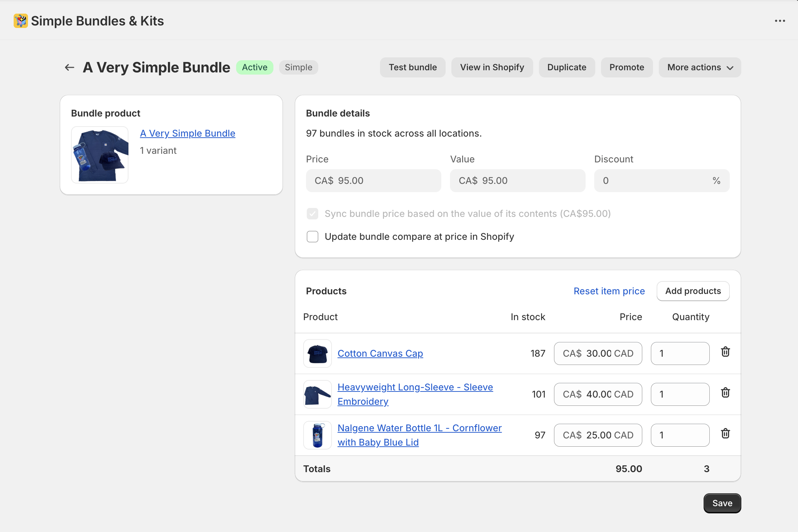This screenshot has height=532, width=798.
Task: Click '97 bundles in stock' text
Action: 394,133
